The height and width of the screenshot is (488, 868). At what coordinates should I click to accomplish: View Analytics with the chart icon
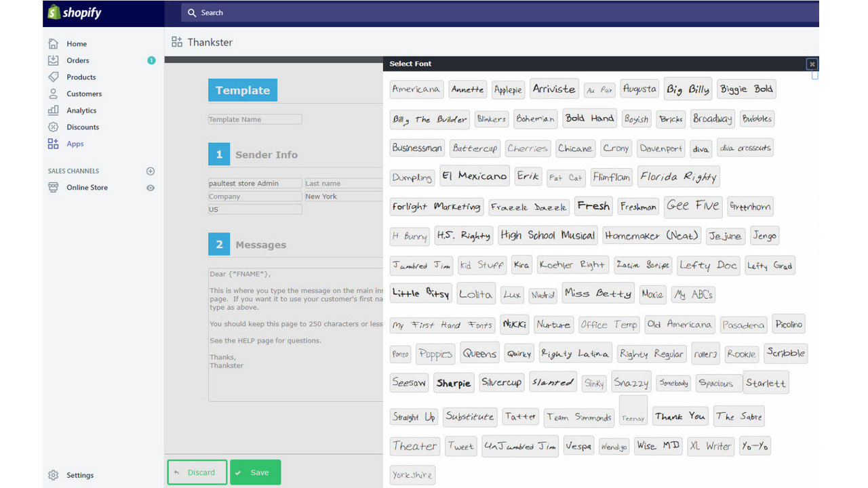point(54,110)
